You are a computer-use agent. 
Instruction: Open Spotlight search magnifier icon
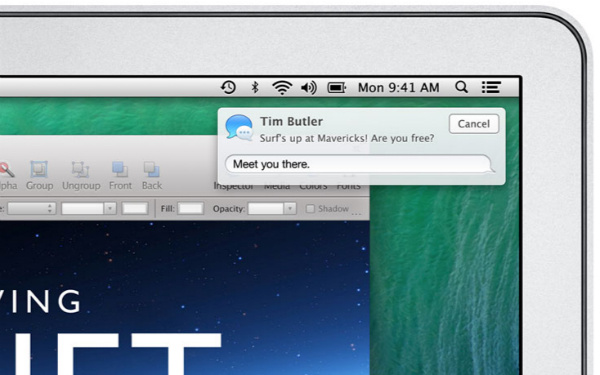click(461, 87)
